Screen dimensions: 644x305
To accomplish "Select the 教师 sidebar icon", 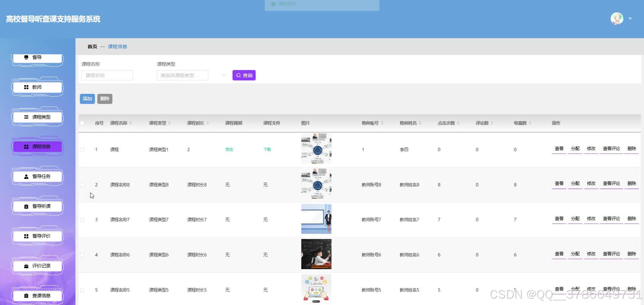I will (x=37, y=87).
